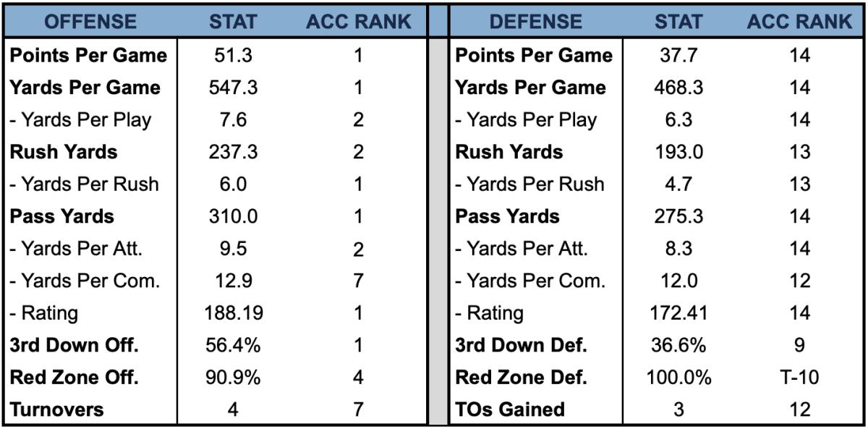
Task: Select the defense ACC RANK header
Action: coord(799,22)
